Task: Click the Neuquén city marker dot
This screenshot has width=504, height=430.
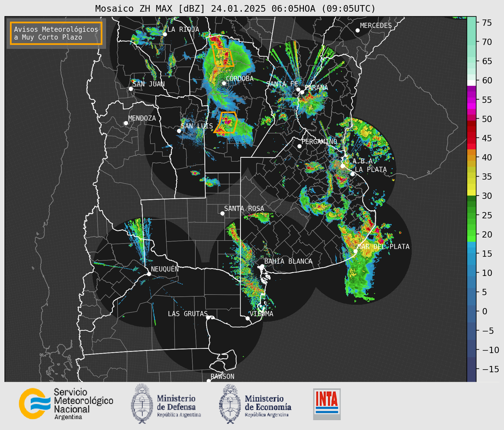Action: click(x=149, y=274)
